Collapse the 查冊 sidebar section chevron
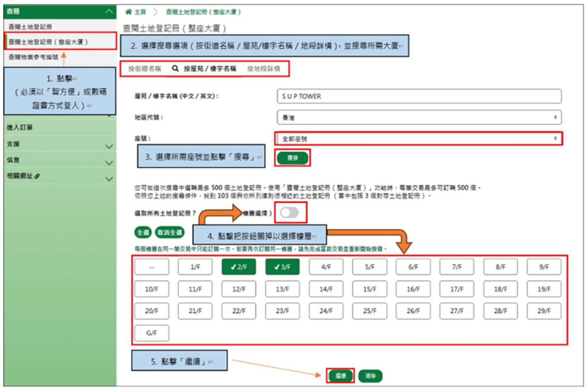 click(x=109, y=12)
